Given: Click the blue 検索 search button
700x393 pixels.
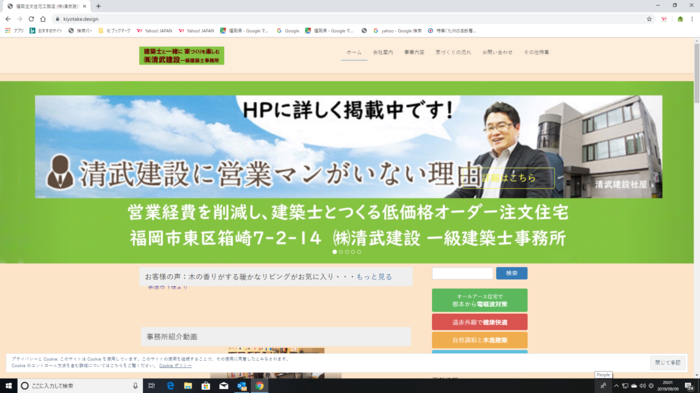Looking at the screenshot, I should point(512,273).
